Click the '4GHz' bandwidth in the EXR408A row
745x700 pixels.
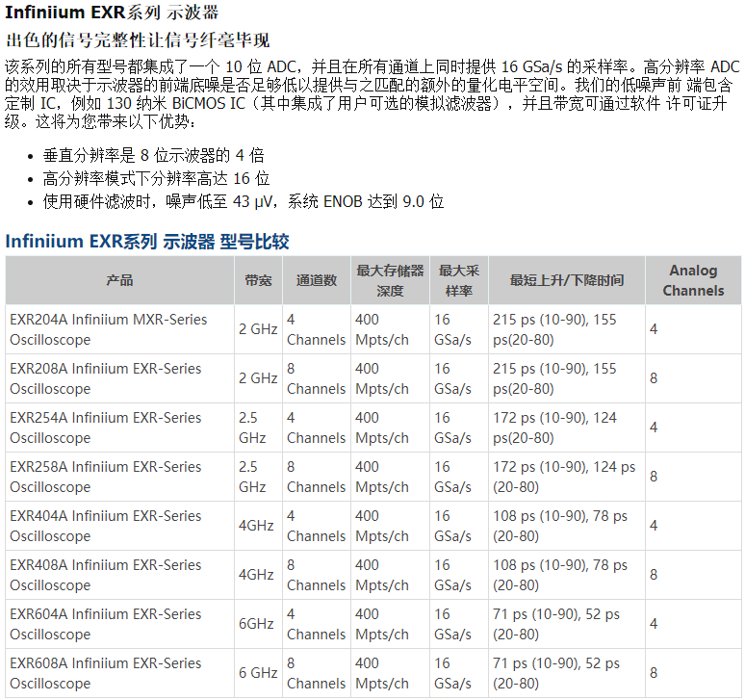point(256,575)
